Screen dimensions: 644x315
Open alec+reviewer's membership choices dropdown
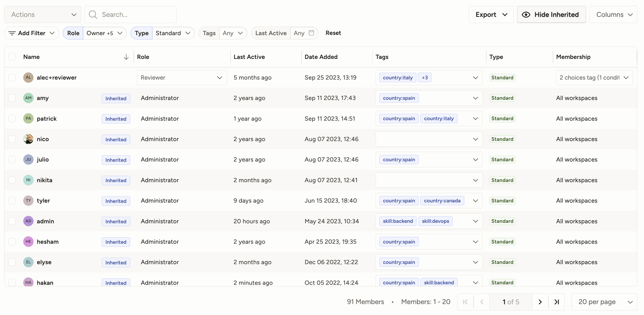(594, 77)
